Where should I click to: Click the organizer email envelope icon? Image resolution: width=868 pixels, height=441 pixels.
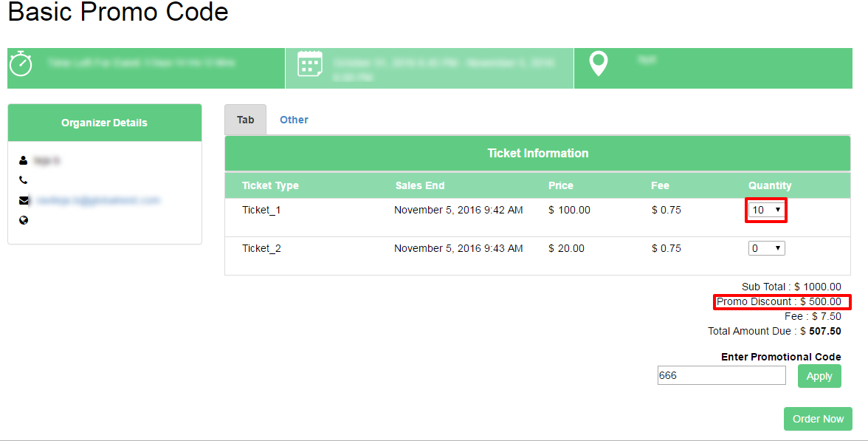[24, 201]
